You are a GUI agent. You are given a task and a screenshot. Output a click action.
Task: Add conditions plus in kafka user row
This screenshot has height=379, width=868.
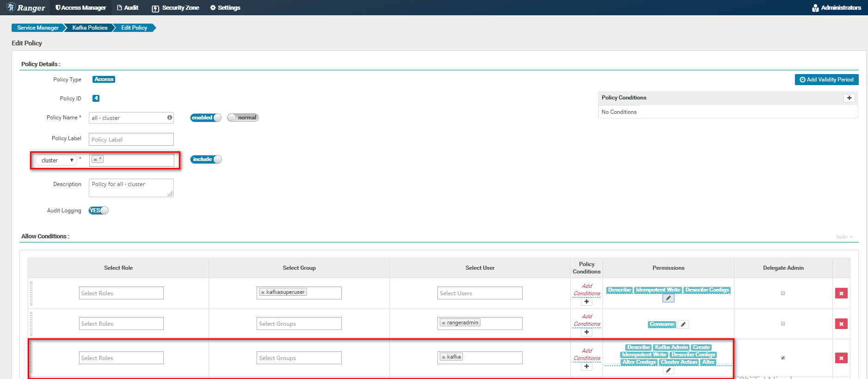coord(586,367)
